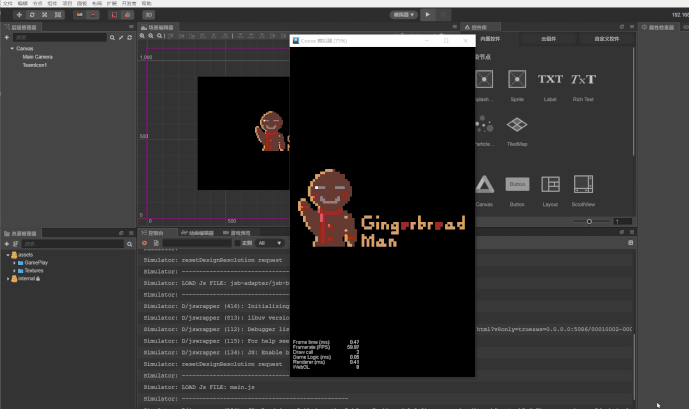Click the hierarchy refresh icon
The image size is (689, 409).
130,38
